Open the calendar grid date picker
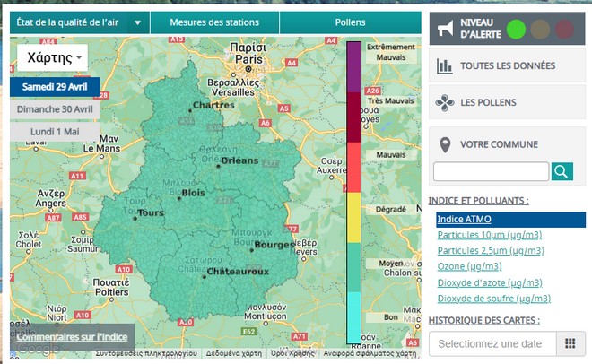The image size is (592, 364). pyautogui.click(x=569, y=344)
